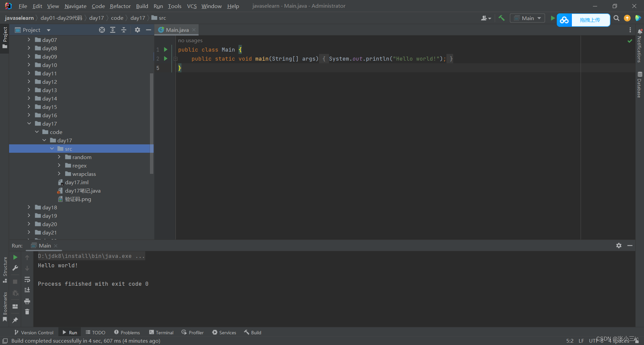Open Project panel settings gear

(x=138, y=30)
